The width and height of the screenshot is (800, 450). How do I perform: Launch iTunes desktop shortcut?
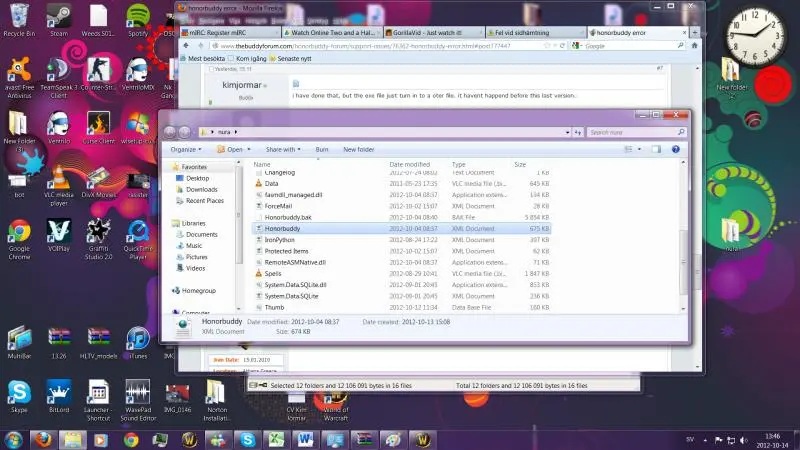[138, 342]
